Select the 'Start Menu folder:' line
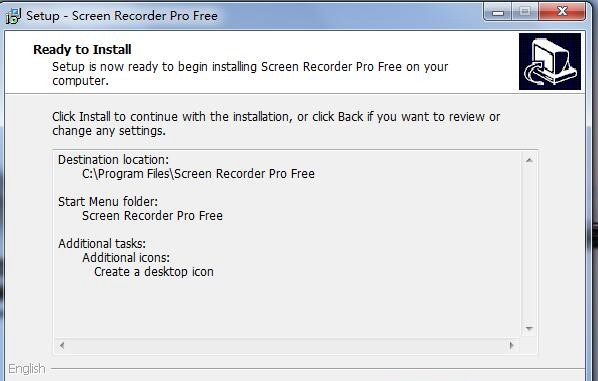The image size is (598, 381). coord(108,201)
